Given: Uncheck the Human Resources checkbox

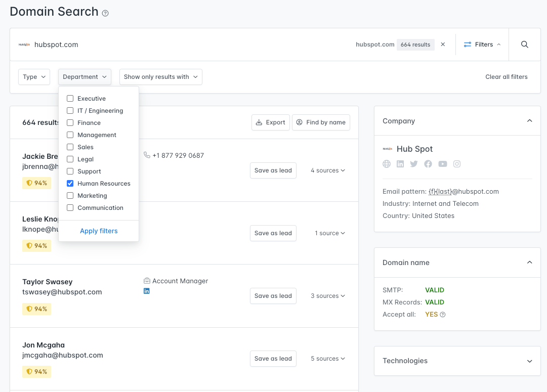Looking at the screenshot, I should pyautogui.click(x=70, y=184).
